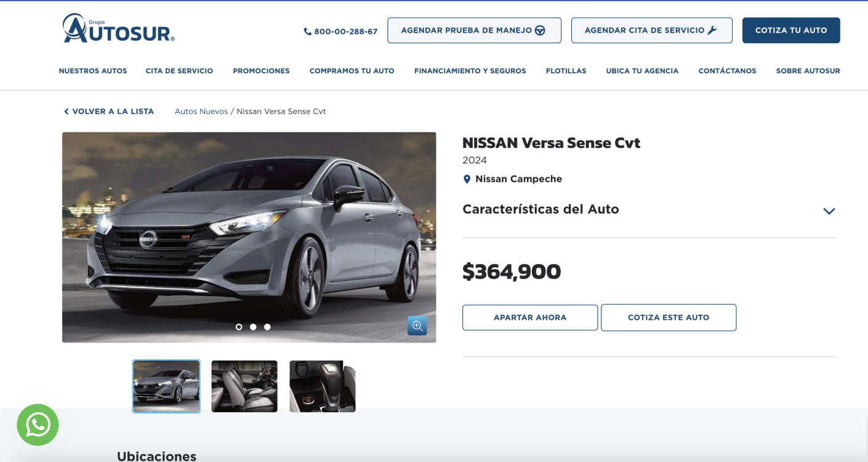Image resolution: width=868 pixels, height=462 pixels.
Task: Open Nuestros Autos menu
Action: [x=93, y=71]
